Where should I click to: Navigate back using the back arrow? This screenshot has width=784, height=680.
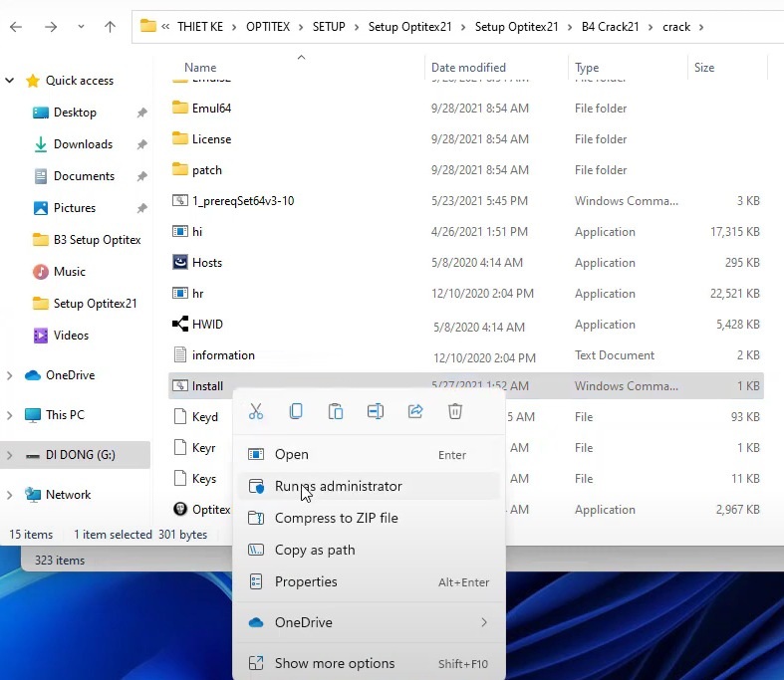click(16, 27)
